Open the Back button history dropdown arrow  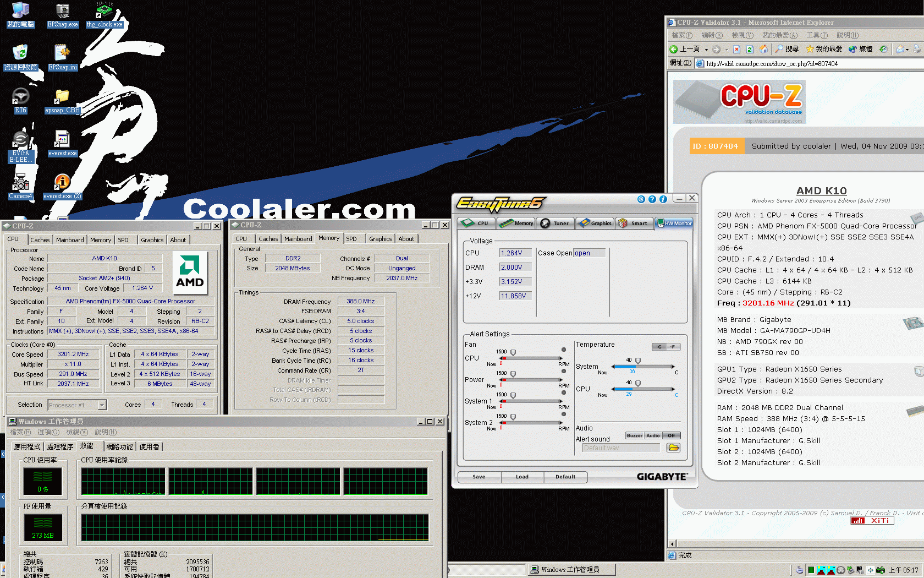click(706, 50)
